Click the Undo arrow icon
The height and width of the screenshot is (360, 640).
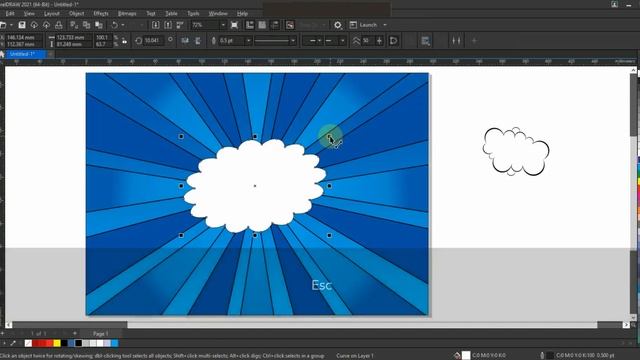tap(115, 25)
